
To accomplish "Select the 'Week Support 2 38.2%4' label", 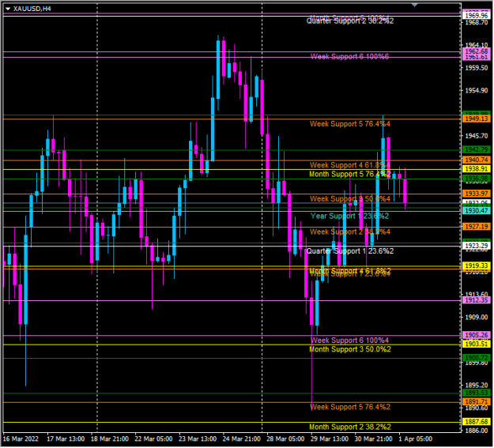I will tap(350, 232).
